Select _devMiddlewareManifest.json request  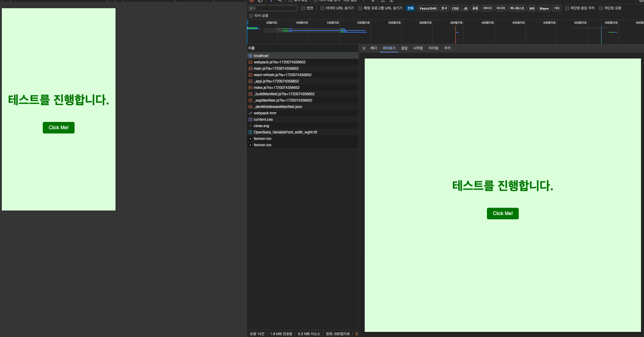277,107
